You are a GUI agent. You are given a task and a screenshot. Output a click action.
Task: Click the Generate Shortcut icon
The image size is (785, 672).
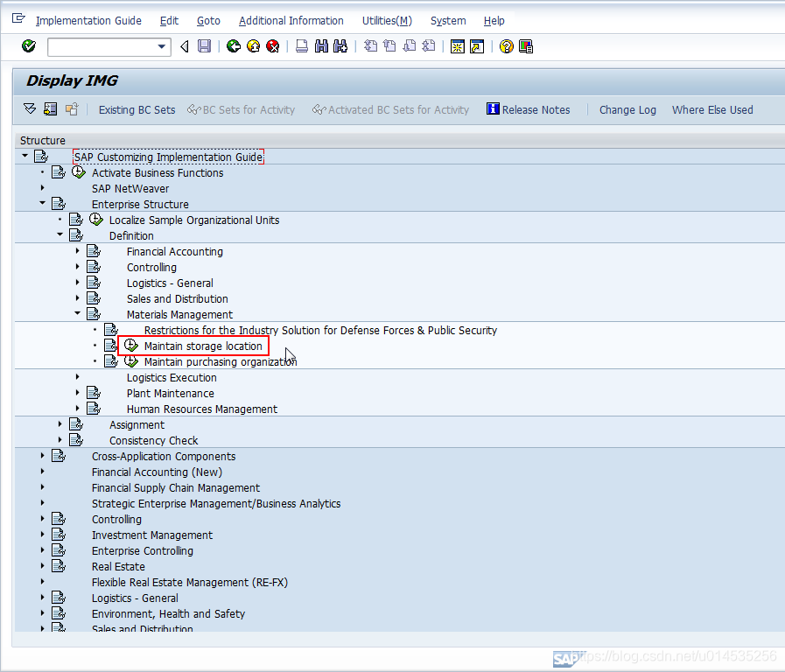pos(477,46)
